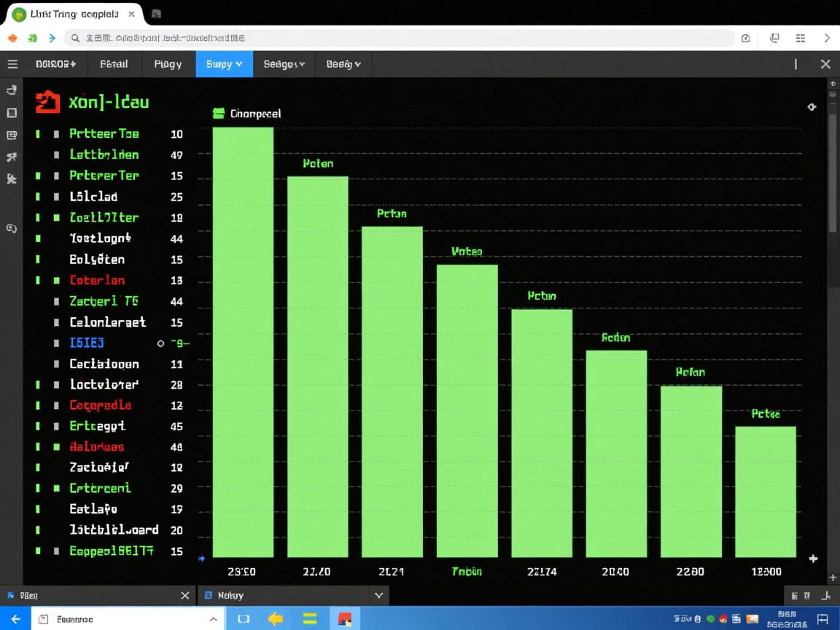
Task: Toggle the checkbox next to the Lslclad row
Action: pyautogui.click(x=56, y=197)
